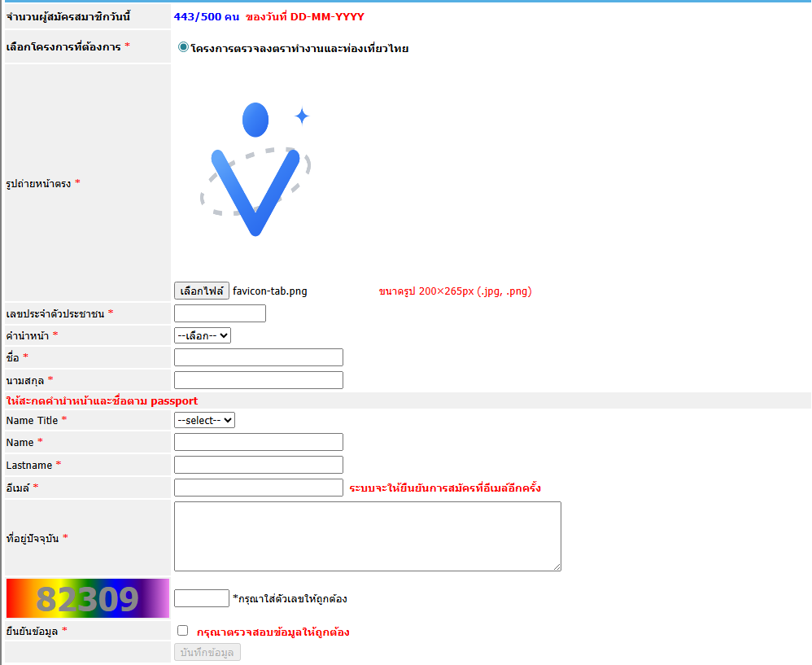Focus the captcha number entry box
The width and height of the screenshot is (812, 665).
202,598
